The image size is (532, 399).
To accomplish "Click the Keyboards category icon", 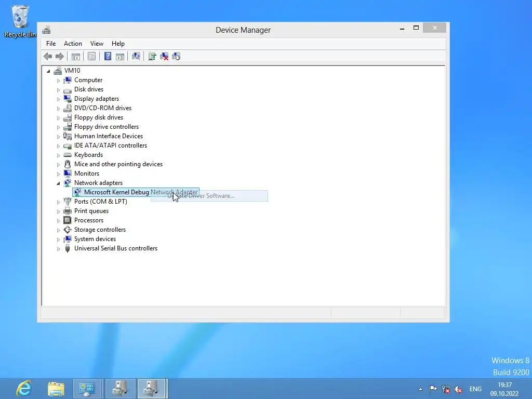I will pyautogui.click(x=68, y=155).
